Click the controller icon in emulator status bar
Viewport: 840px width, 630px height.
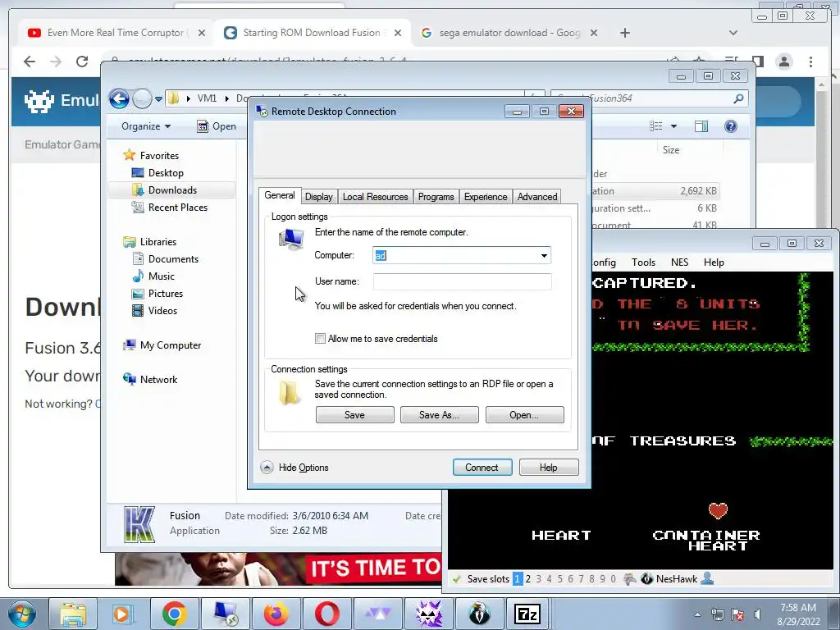630,579
